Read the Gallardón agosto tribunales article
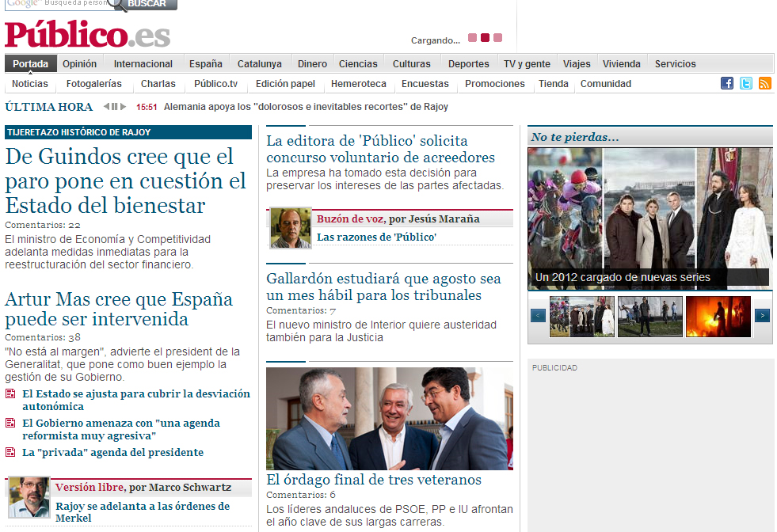Viewport: 777px width, 532px height. (383, 287)
